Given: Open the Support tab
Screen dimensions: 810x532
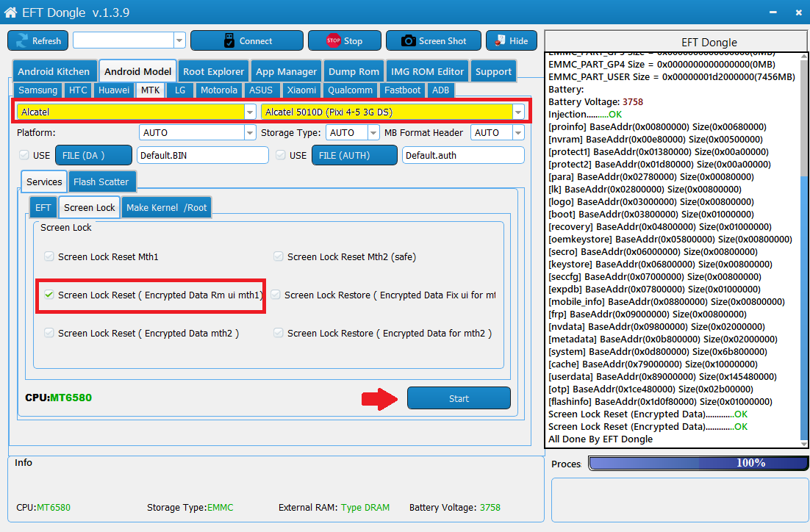Looking at the screenshot, I should (493, 72).
